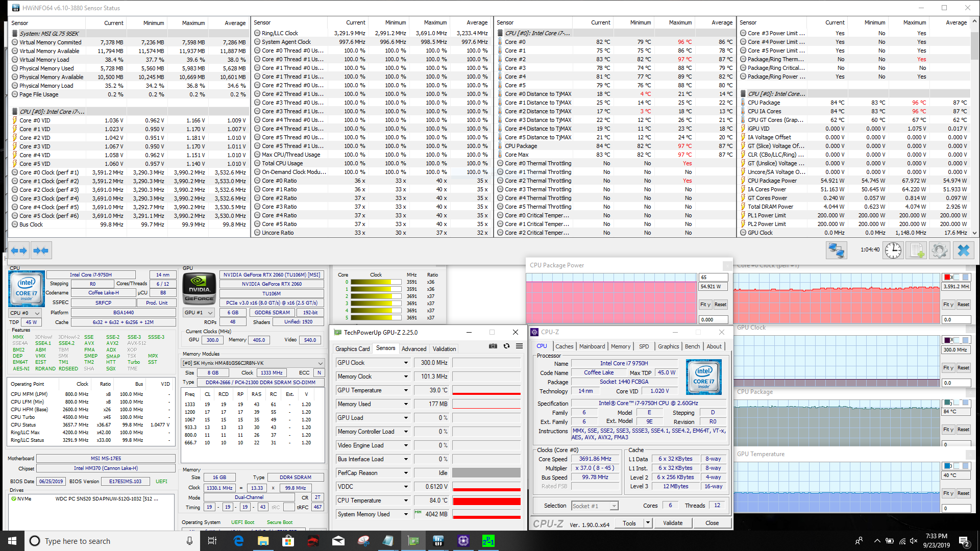
Task: Open the CPU #0 selector dropdown
Action: pyautogui.click(x=26, y=313)
